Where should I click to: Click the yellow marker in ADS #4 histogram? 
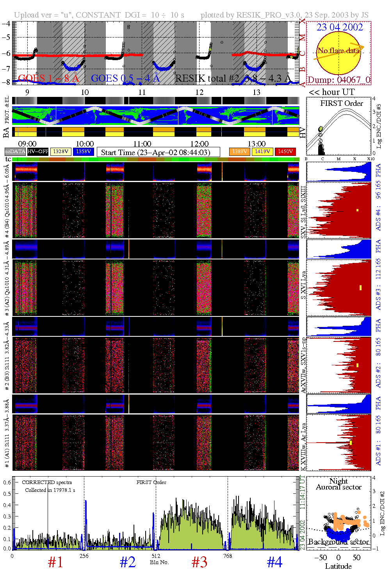[357, 210]
